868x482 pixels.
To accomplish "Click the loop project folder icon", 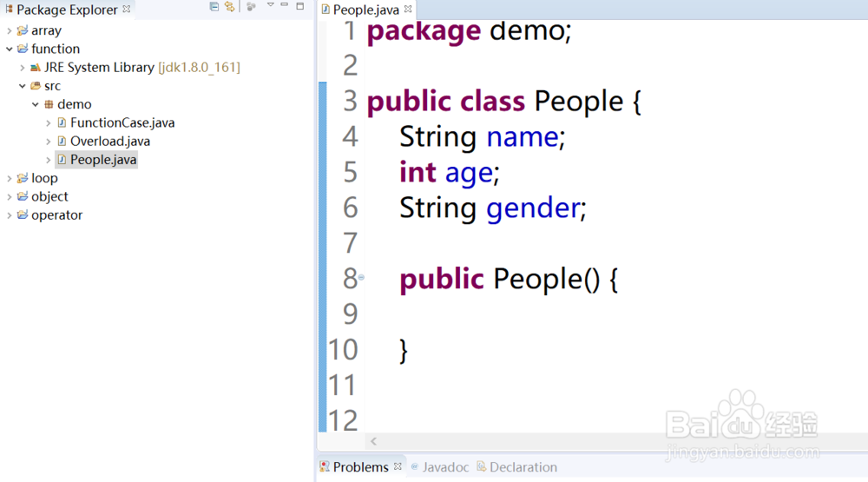I will pos(23,178).
